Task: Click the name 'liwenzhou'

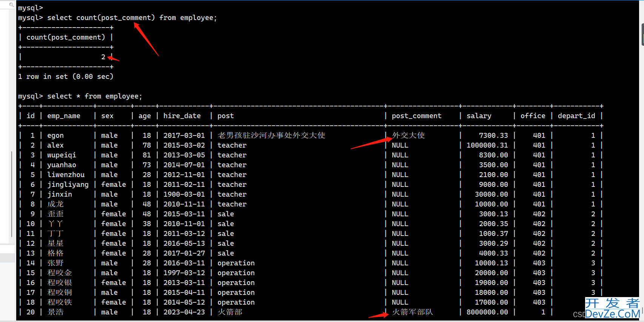Action: [66, 175]
